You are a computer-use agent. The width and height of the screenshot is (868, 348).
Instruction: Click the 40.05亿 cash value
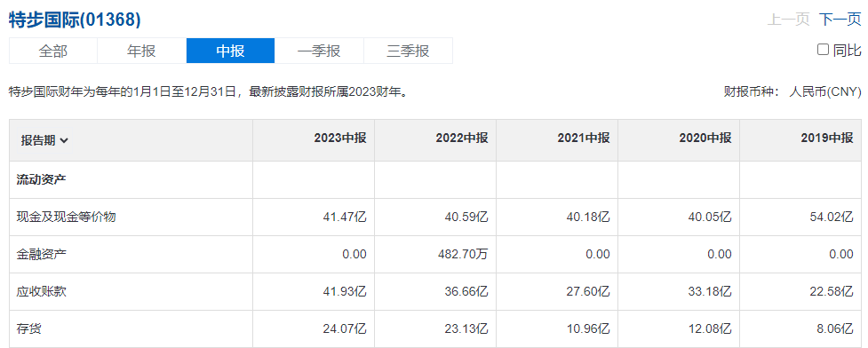[x=710, y=217]
